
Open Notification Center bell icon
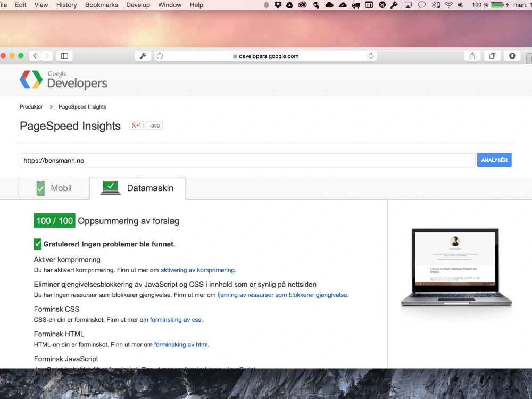coord(267,5)
